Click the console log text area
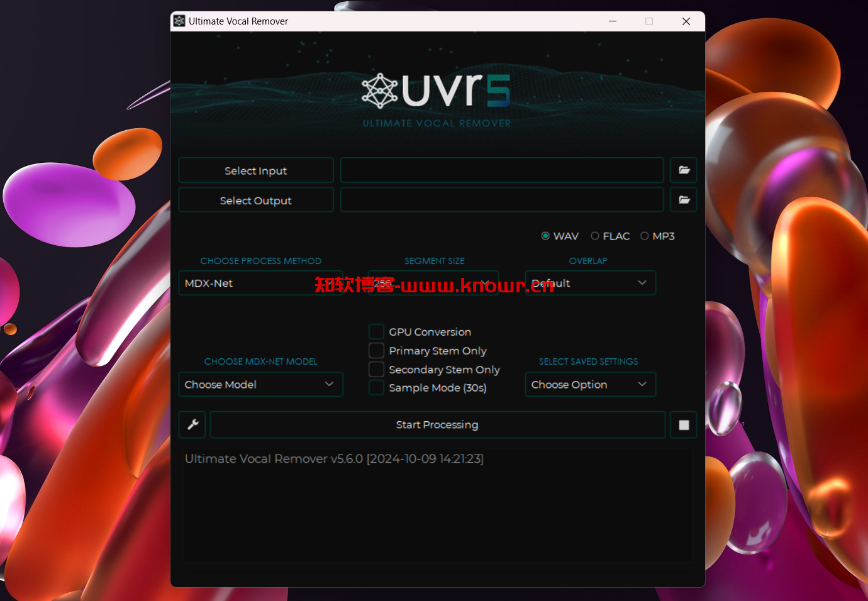The width and height of the screenshot is (868, 601). coord(437,505)
